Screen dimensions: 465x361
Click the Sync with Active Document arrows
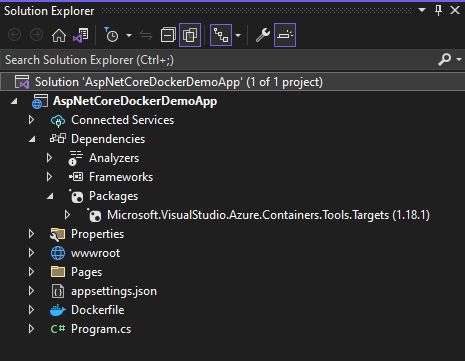[x=146, y=35]
